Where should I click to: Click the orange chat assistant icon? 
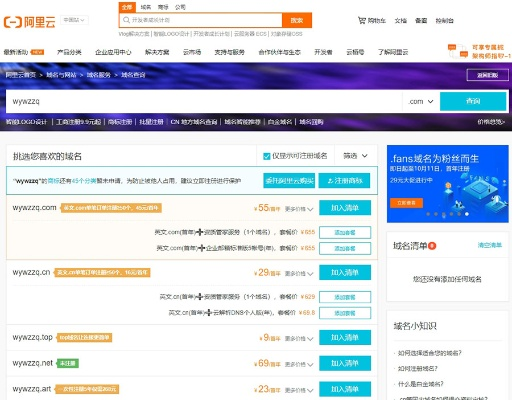(458, 51)
